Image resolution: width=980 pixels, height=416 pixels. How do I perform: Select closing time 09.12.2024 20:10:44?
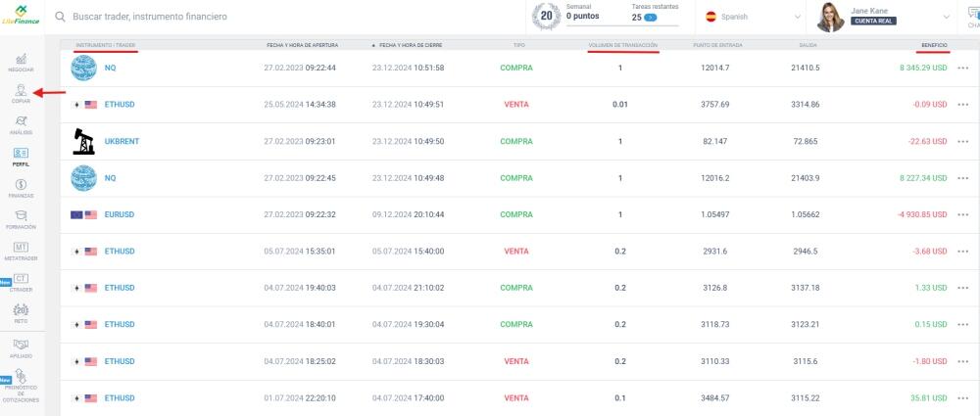pos(408,215)
